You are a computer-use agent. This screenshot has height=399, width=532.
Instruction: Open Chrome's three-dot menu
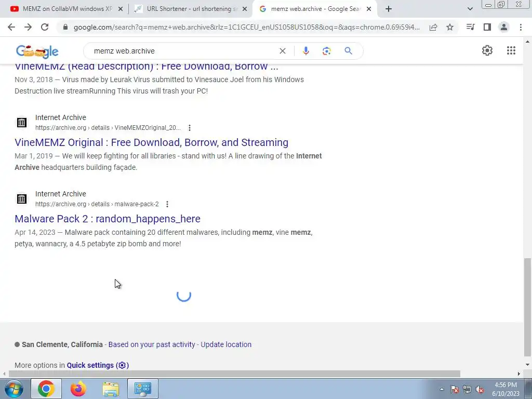tap(521, 27)
